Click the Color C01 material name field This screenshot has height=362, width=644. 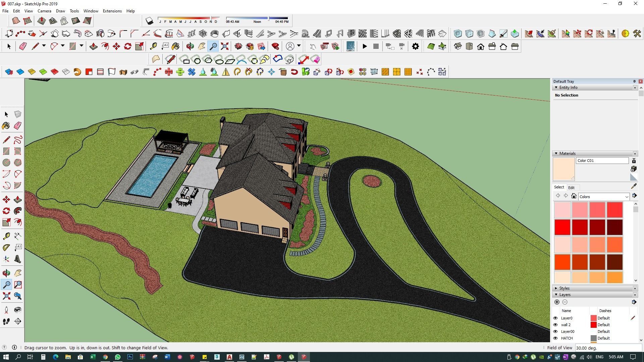tap(602, 161)
